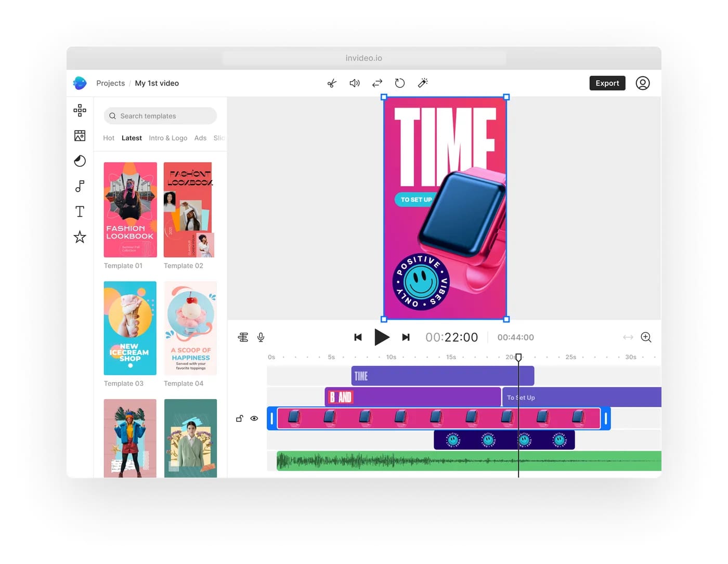Select the teal background green blazer template

(190, 438)
